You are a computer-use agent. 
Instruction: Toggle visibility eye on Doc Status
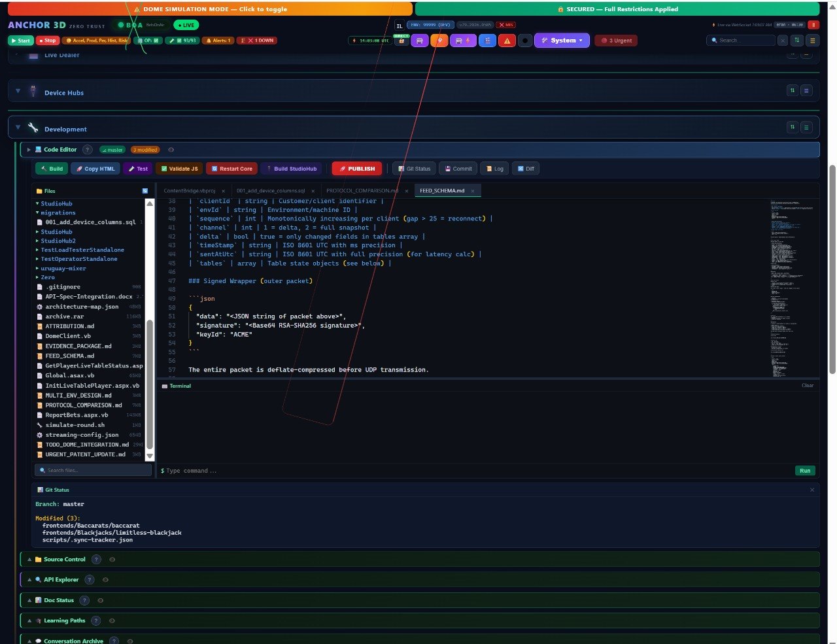(100, 600)
